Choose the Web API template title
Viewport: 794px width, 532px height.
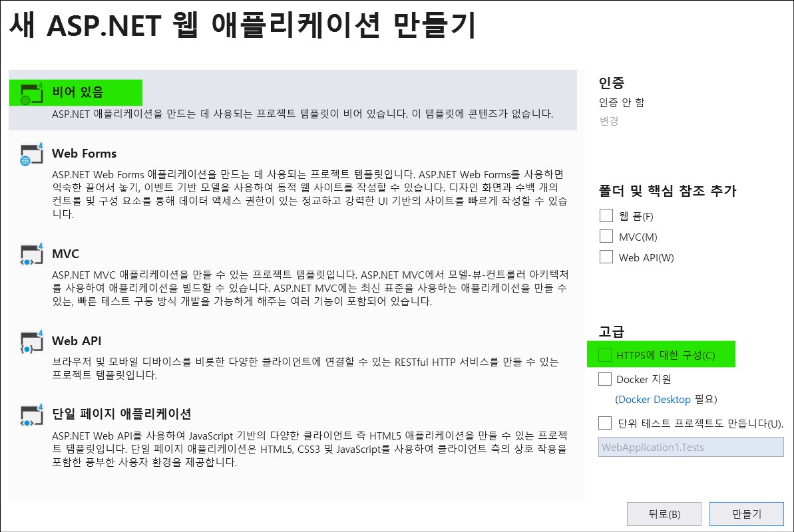77,340
